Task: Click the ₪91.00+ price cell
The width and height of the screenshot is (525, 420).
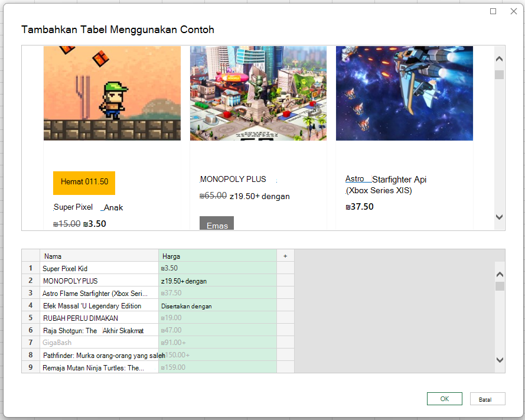Action: point(218,343)
